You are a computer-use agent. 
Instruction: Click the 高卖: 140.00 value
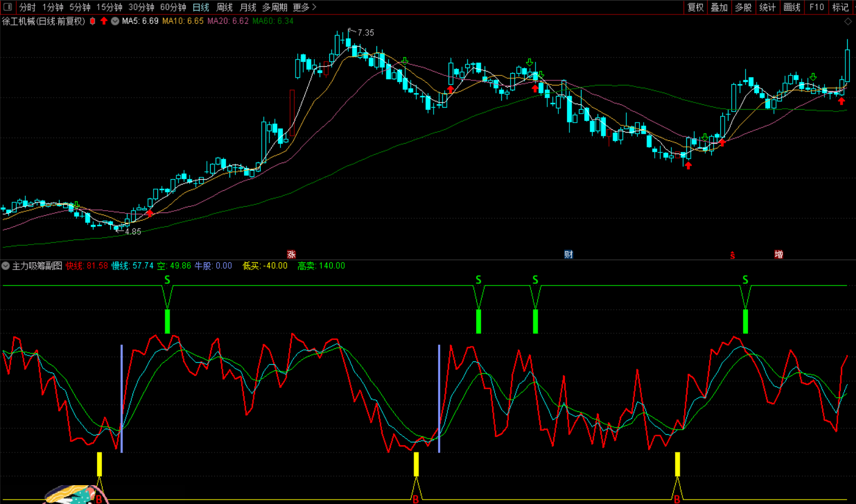(x=321, y=266)
